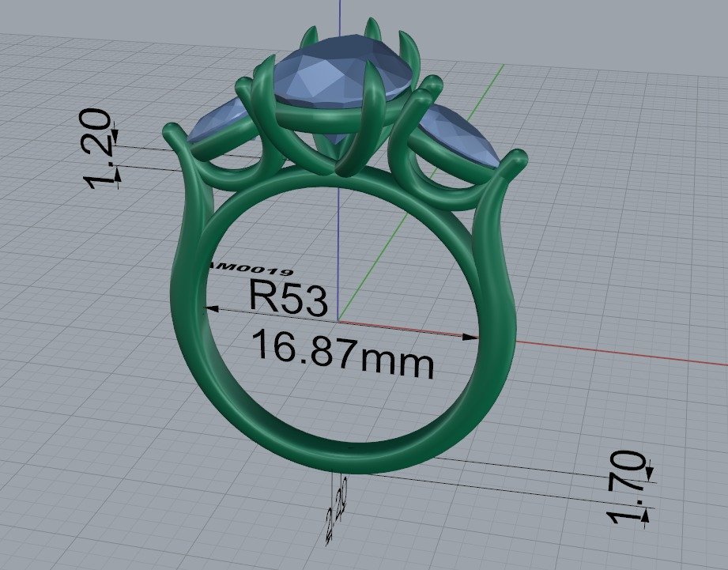The image size is (728, 570).
Task: Click the R53 ring size label
Action: 288,297
